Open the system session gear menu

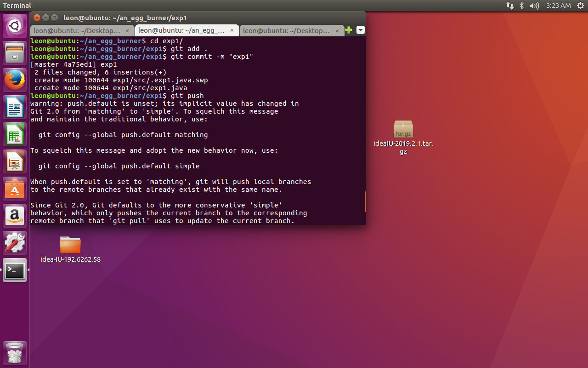[581, 6]
